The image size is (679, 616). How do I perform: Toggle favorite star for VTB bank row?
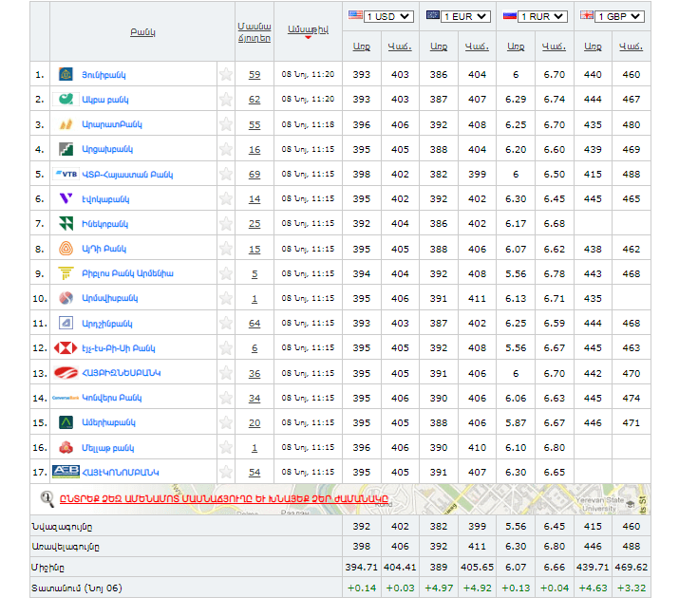coord(226,174)
